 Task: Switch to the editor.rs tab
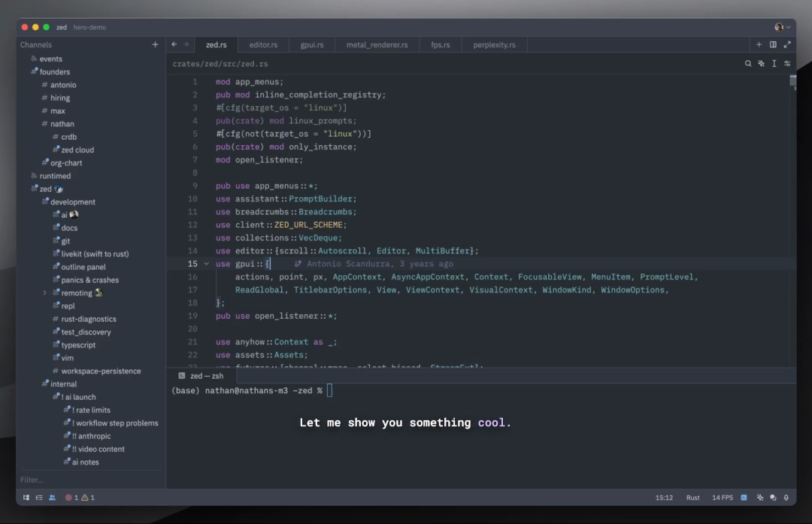tap(263, 44)
